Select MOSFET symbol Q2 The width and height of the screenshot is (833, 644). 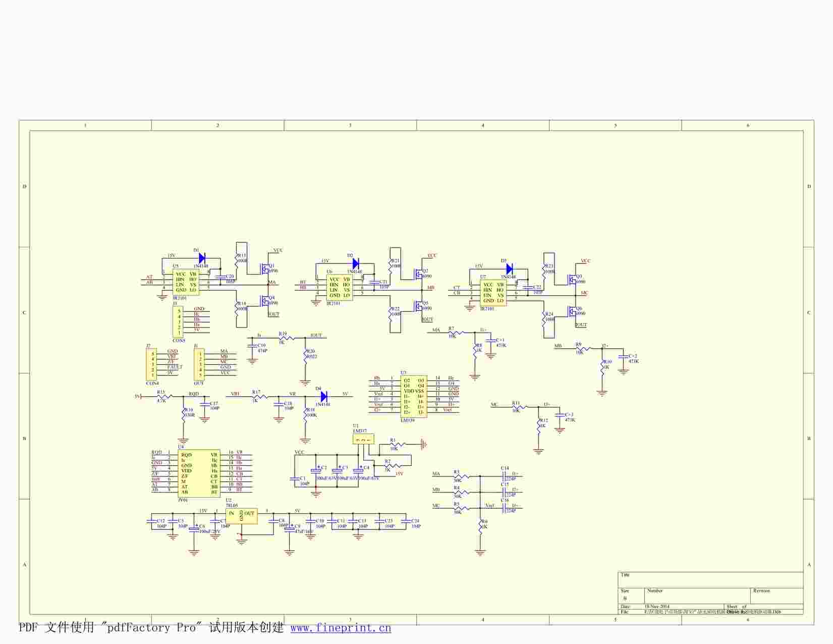(x=418, y=274)
